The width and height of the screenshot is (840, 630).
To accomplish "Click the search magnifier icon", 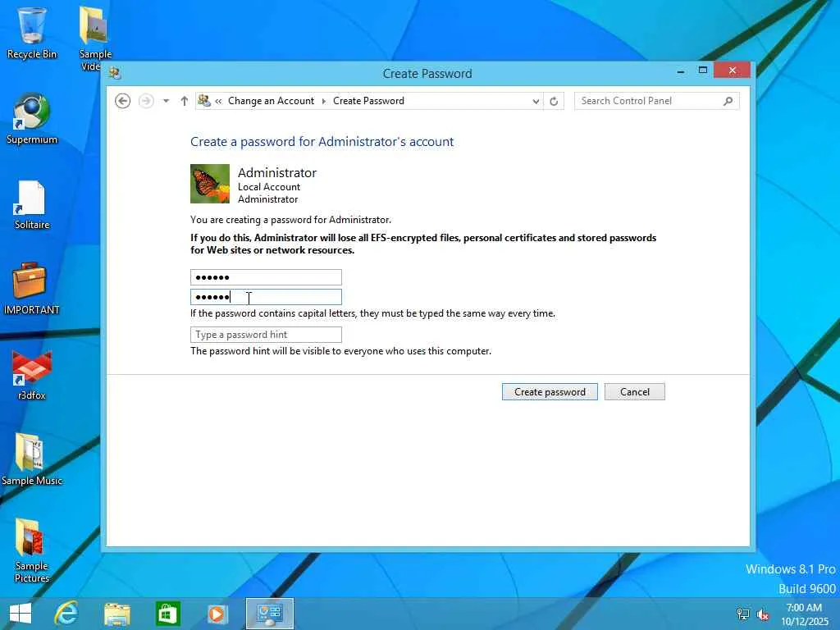I will point(728,101).
